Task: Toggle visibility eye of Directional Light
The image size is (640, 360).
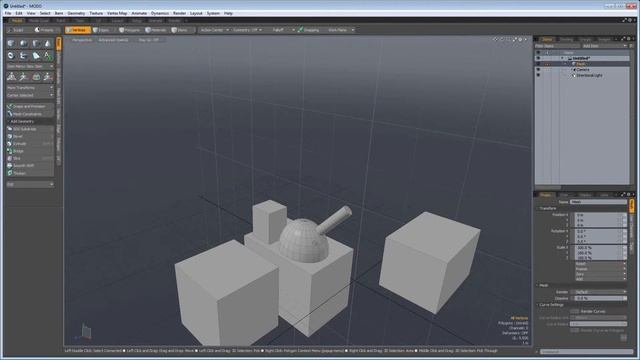Action: click(x=538, y=76)
